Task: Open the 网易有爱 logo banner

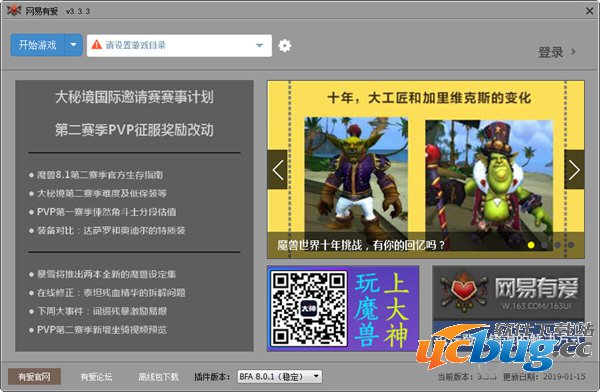Action: [x=508, y=293]
